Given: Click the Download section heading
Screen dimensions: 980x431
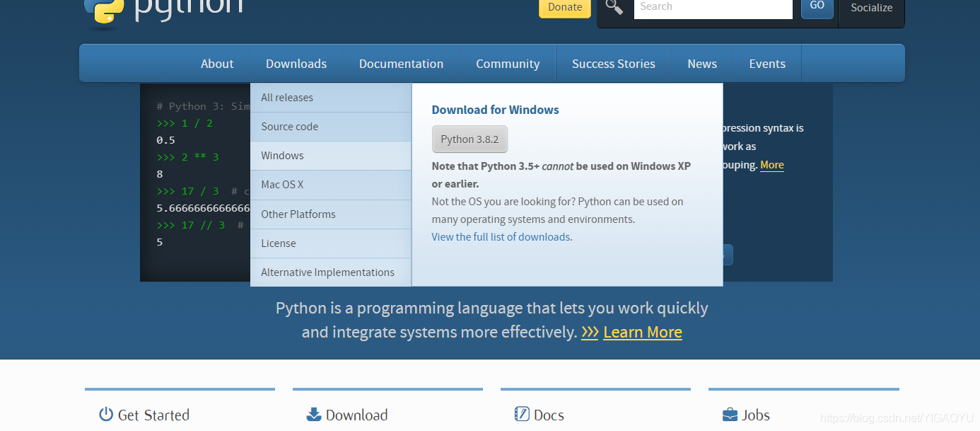Looking at the screenshot, I should 356,415.
